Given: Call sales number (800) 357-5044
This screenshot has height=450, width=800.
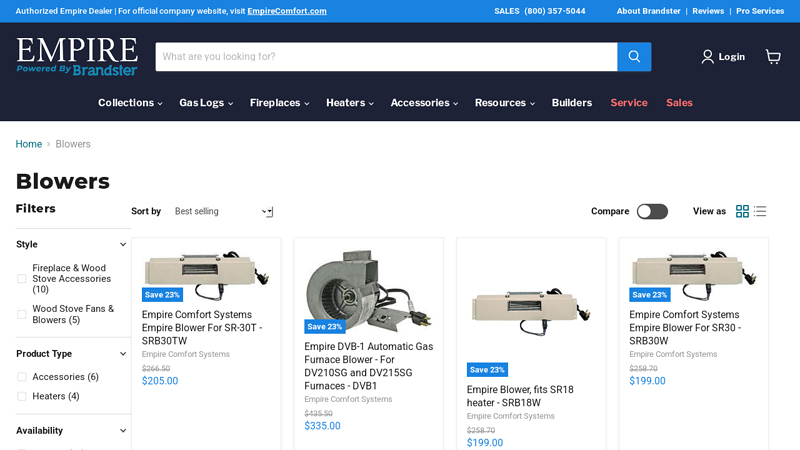Looking at the screenshot, I should coord(555,11).
